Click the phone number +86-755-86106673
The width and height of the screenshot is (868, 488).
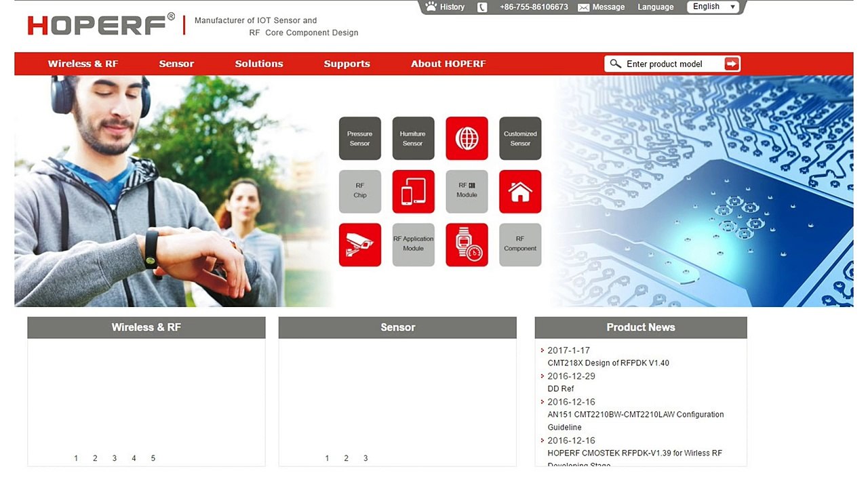(x=534, y=7)
